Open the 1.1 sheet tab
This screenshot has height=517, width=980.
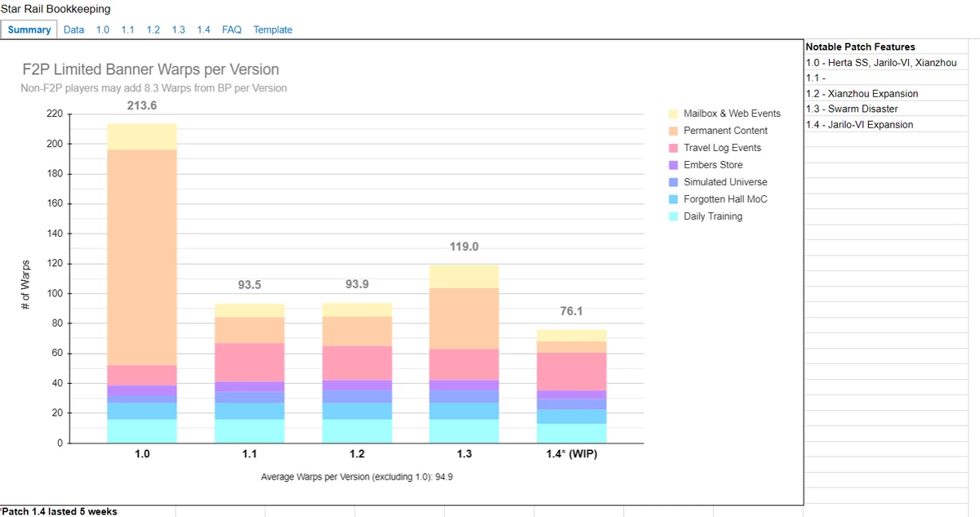click(x=128, y=29)
